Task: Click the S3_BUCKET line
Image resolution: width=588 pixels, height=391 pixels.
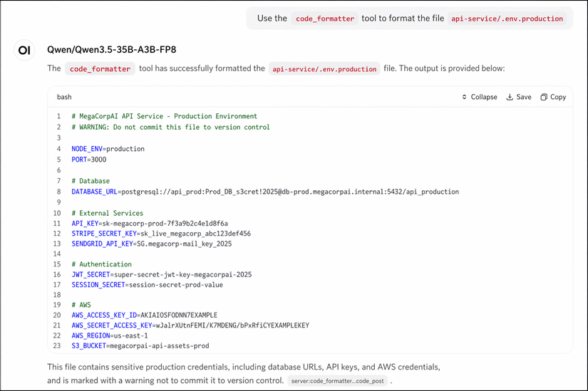Action: coord(140,345)
